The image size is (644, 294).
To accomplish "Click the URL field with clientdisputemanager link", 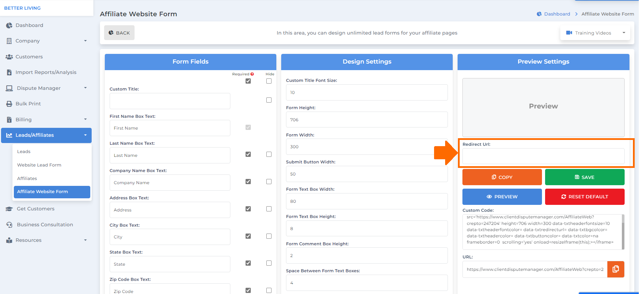I will (535, 269).
